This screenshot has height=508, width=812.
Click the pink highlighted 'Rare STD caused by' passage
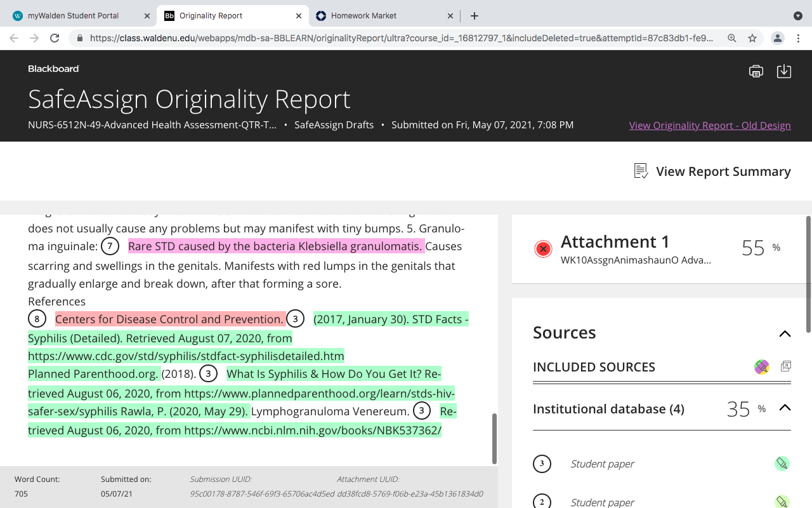276,246
